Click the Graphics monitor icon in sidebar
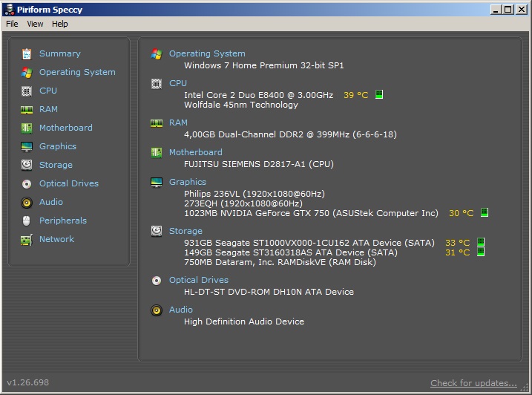532x395 pixels. point(27,146)
